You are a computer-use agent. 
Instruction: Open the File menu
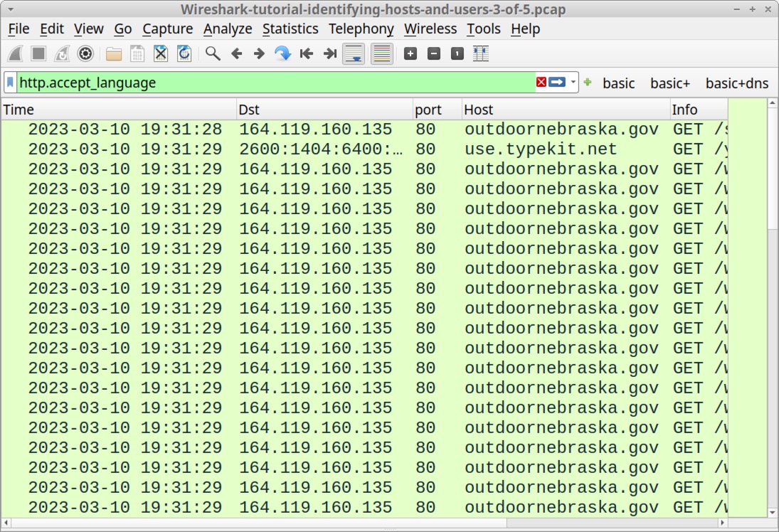[19, 29]
